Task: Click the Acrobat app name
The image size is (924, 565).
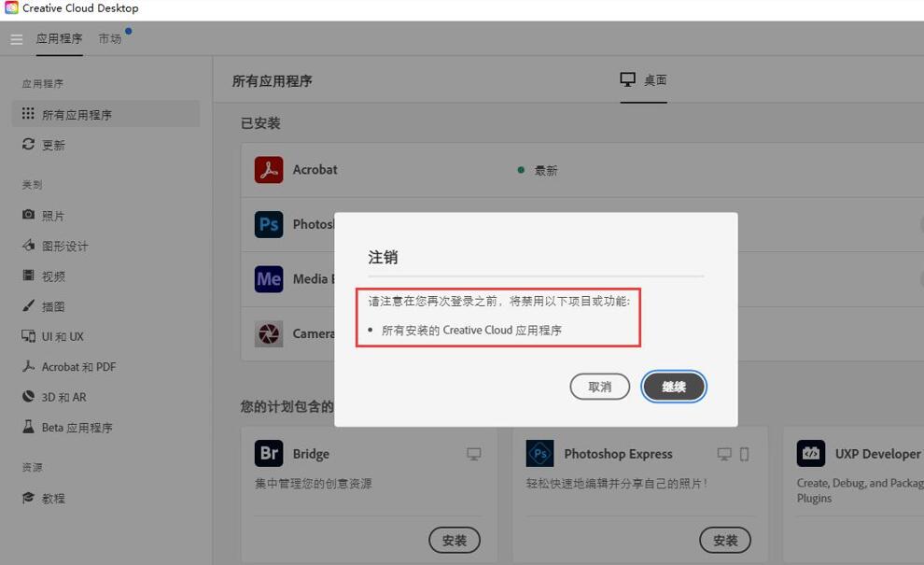Action: pyautogui.click(x=315, y=170)
